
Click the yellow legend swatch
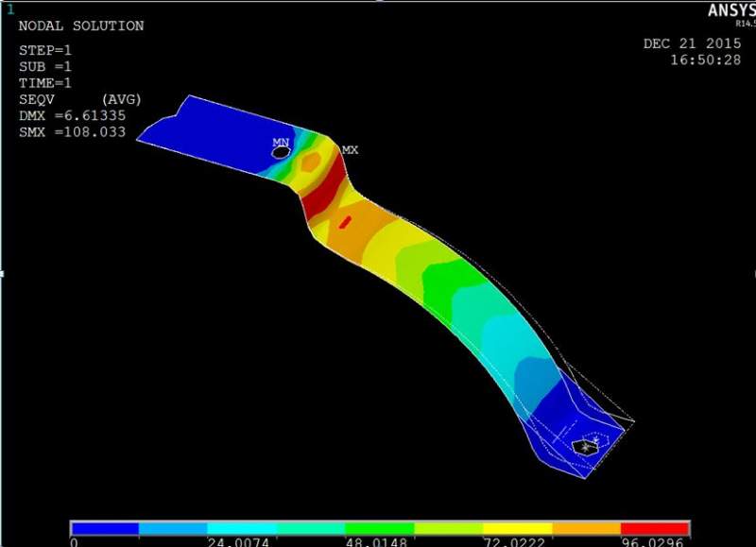coord(518,529)
